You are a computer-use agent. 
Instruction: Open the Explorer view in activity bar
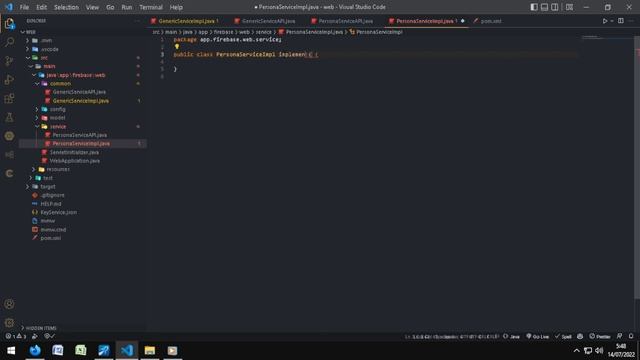(9, 24)
